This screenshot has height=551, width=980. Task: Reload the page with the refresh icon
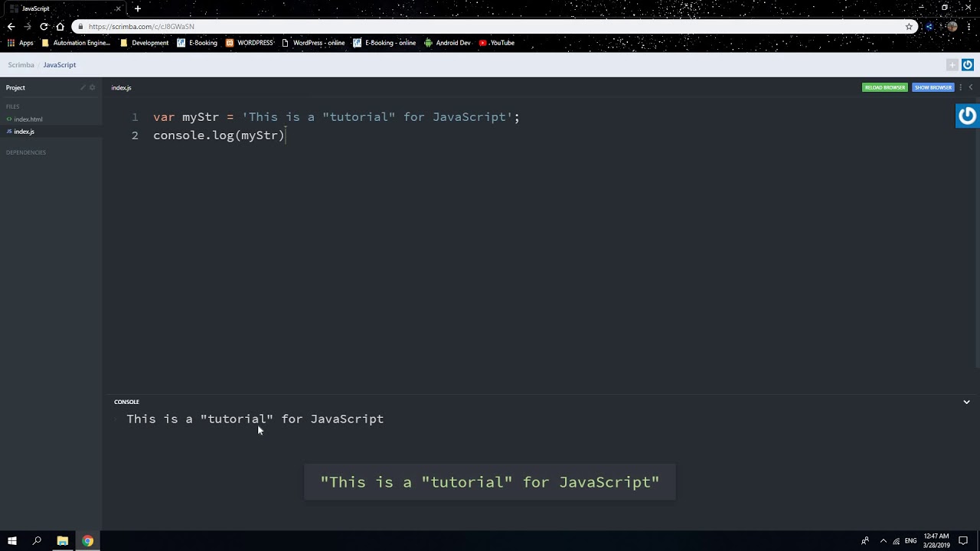[x=44, y=26]
